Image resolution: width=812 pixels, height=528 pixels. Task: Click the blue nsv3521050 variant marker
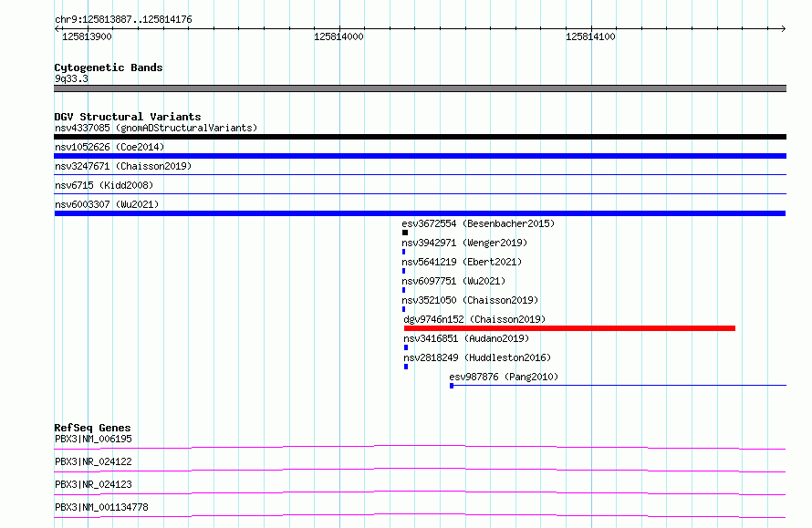[x=404, y=309]
